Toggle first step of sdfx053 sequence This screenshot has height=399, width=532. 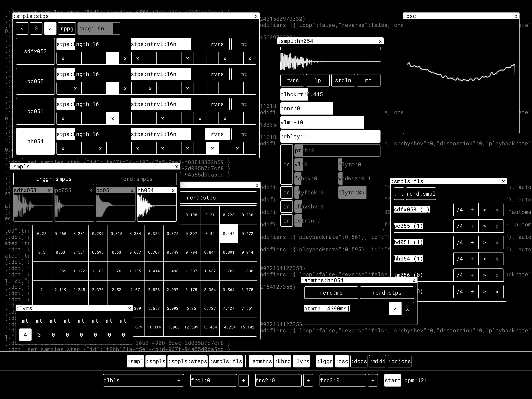[63, 58]
